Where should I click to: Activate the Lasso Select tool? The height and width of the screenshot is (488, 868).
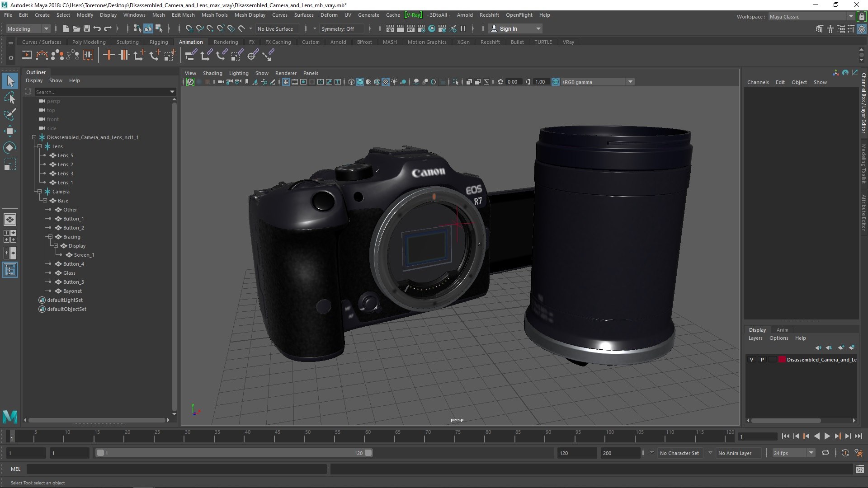point(10,98)
